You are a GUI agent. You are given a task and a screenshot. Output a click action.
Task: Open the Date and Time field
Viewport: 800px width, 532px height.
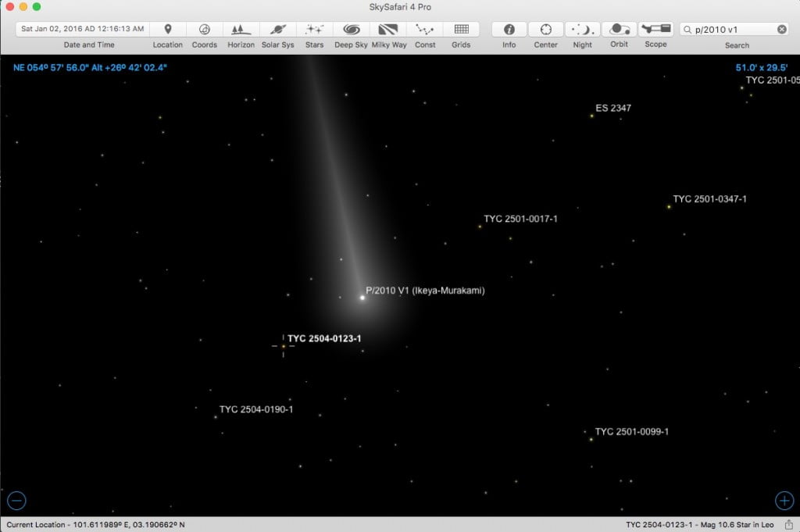coord(83,29)
